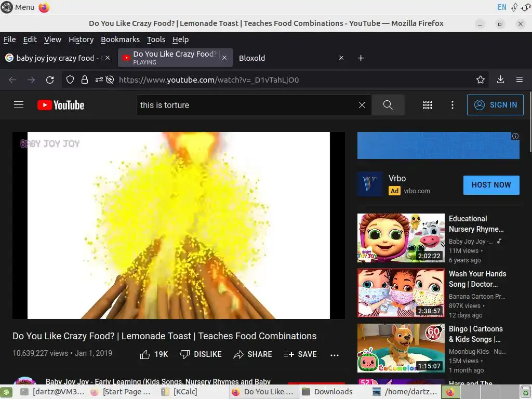The image size is (532, 399).
Task: Open the Bookmarks menu
Action: [120, 39]
